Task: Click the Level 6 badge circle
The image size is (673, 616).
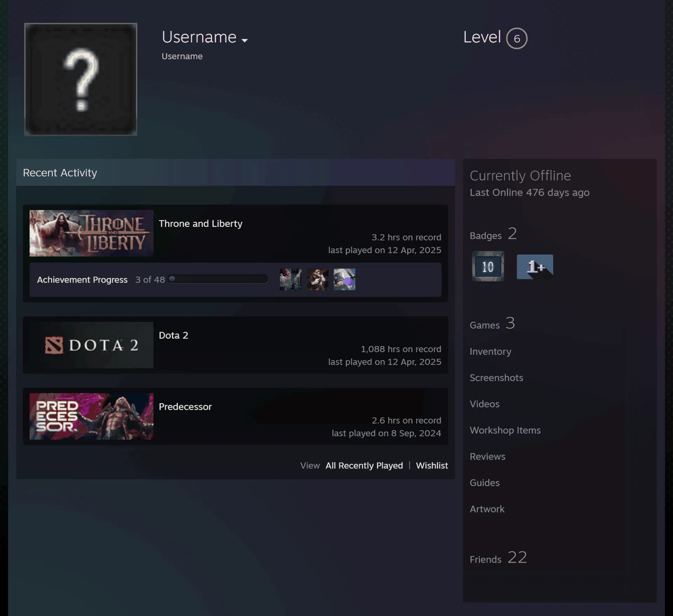Action: 517,38
